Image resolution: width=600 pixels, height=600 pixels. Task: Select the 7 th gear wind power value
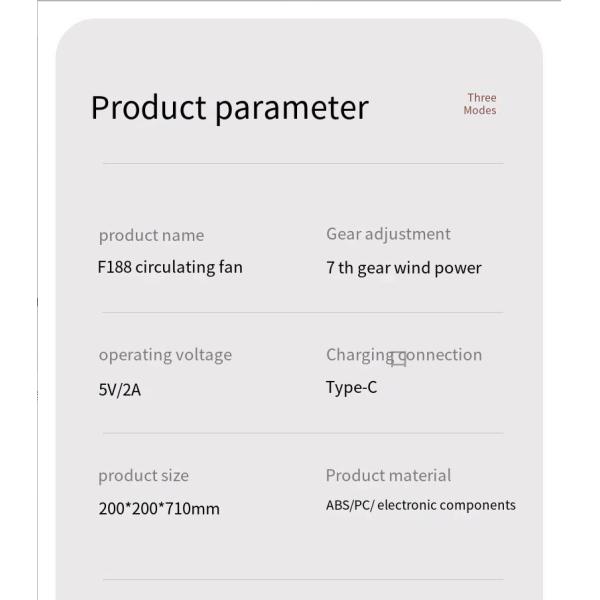pos(404,268)
